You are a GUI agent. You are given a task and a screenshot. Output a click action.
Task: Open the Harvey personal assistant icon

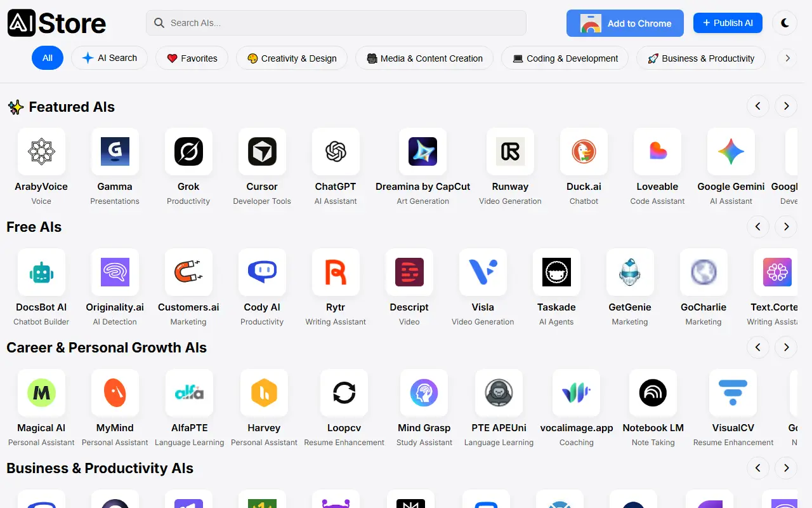pyautogui.click(x=264, y=393)
